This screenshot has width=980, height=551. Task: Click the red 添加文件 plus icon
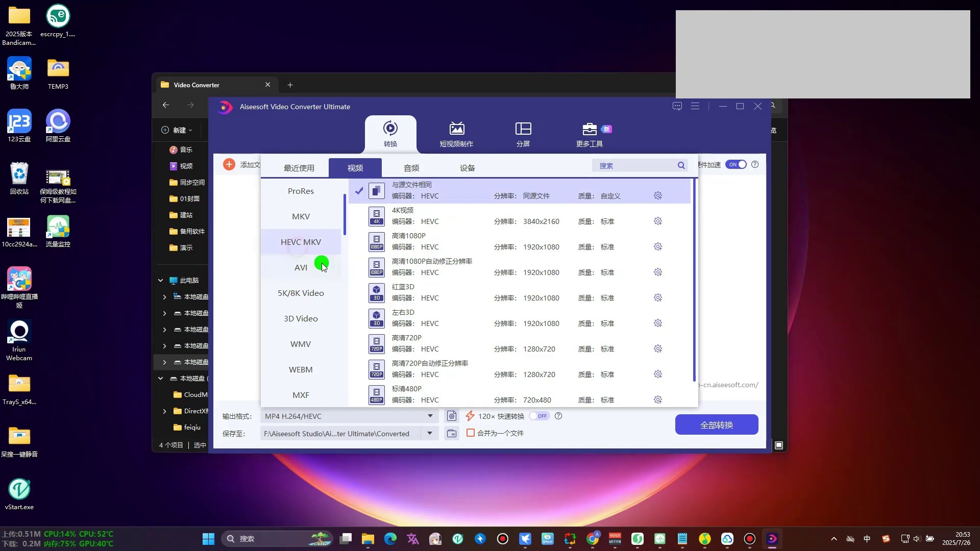click(229, 164)
